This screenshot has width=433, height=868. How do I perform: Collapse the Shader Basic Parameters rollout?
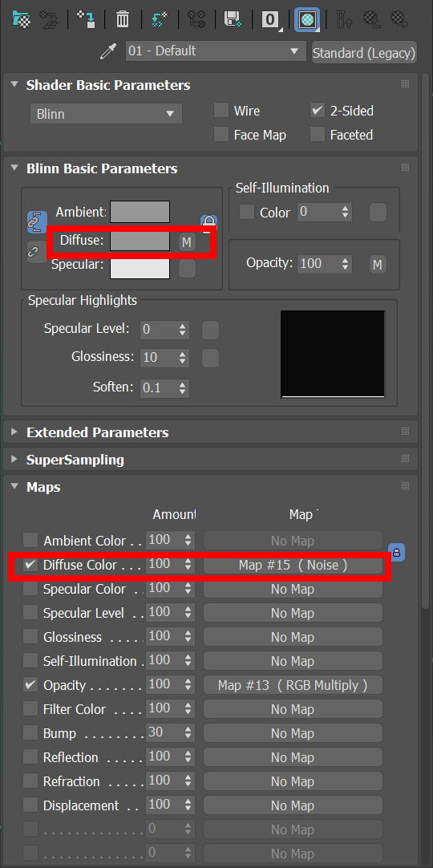[14, 85]
